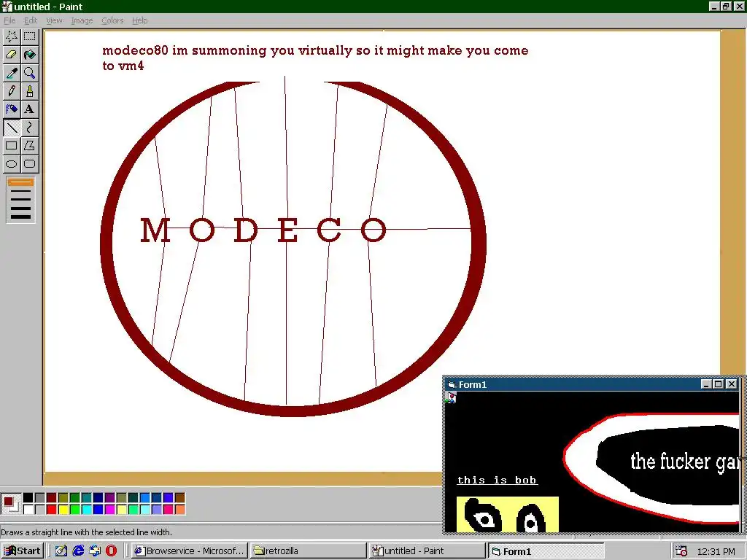Viewport: 747px width, 560px height.
Task: Select the cyan color swatch
Action: pos(86,510)
